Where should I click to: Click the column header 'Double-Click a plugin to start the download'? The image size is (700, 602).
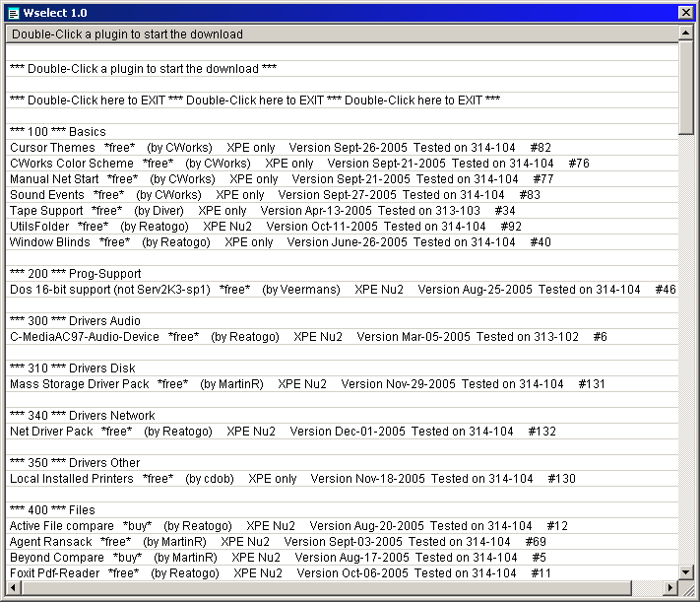342,34
